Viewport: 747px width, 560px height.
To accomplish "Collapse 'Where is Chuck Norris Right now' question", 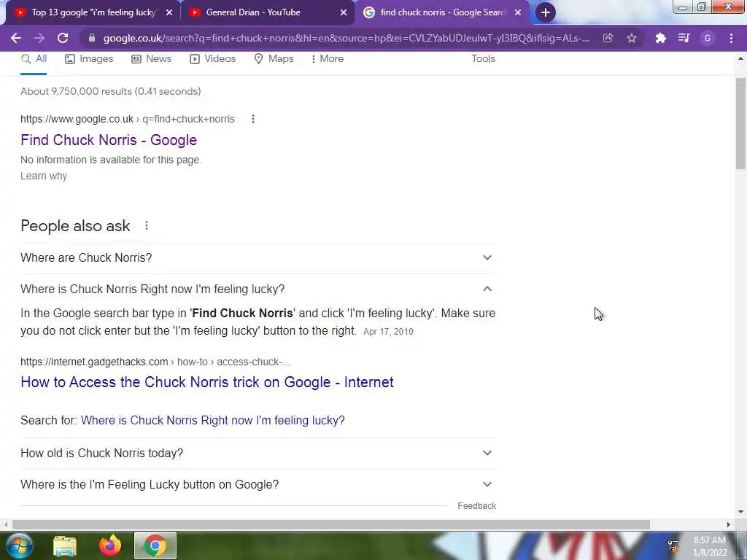I will 258,289.
